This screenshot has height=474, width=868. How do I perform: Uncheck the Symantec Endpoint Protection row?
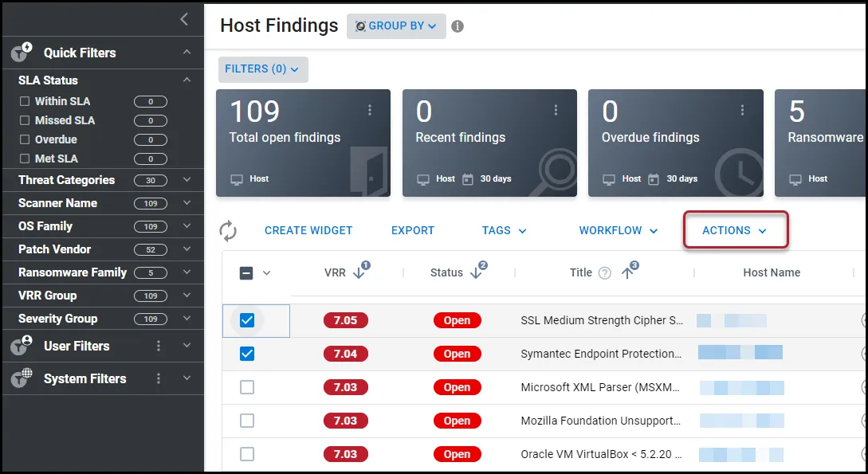247,354
